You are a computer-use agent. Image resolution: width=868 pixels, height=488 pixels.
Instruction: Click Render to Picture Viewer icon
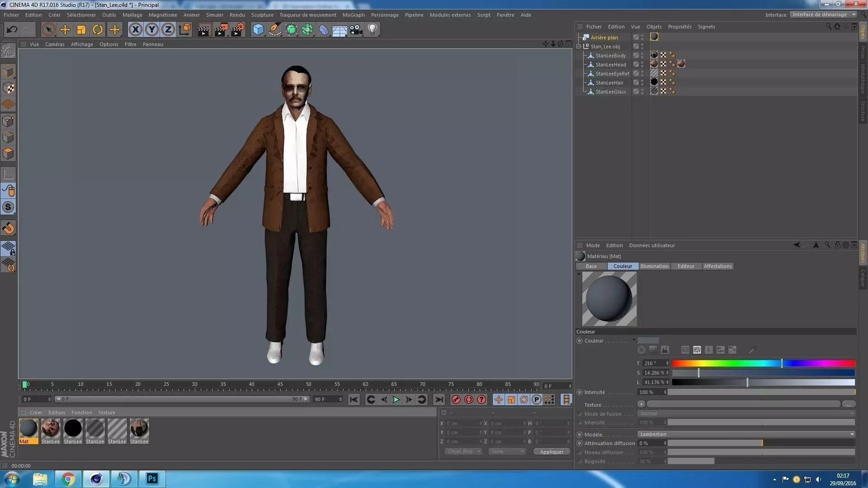click(221, 30)
